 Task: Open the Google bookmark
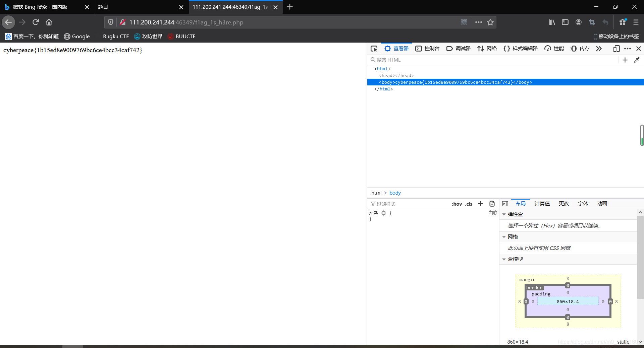pyautogui.click(x=77, y=37)
